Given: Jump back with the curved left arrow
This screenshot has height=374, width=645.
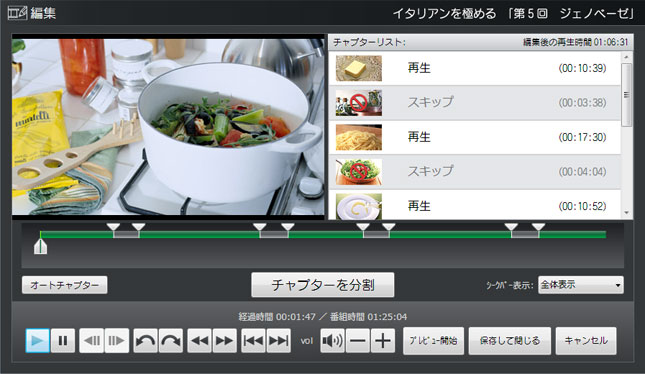Looking at the screenshot, I should (145, 341).
